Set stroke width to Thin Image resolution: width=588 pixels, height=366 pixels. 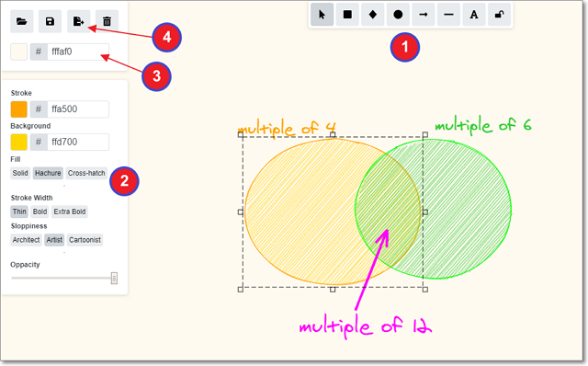click(x=19, y=212)
